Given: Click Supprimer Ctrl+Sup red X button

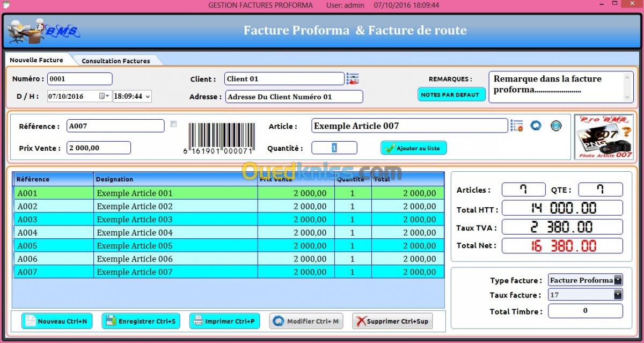Looking at the screenshot, I should (x=392, y=321).
